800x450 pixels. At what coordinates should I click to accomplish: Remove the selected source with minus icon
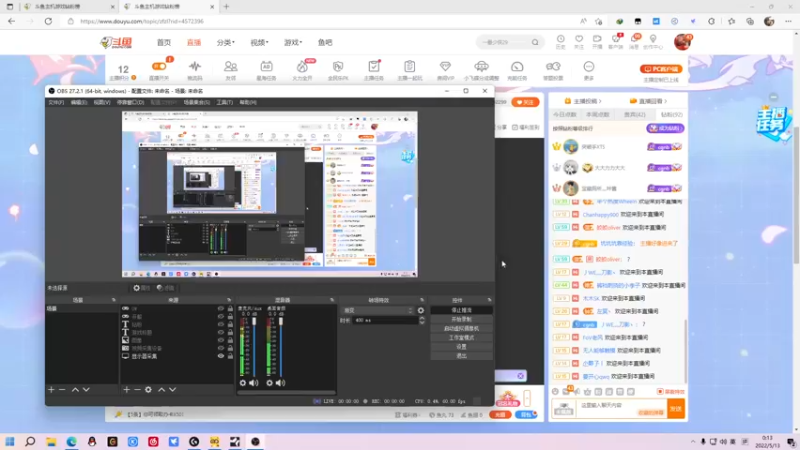(137, 390)
